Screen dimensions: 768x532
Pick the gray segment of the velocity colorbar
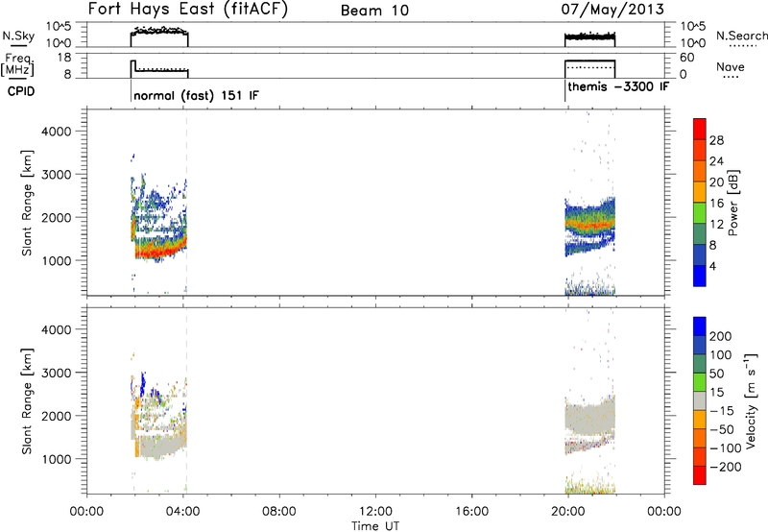click(700, 400)
